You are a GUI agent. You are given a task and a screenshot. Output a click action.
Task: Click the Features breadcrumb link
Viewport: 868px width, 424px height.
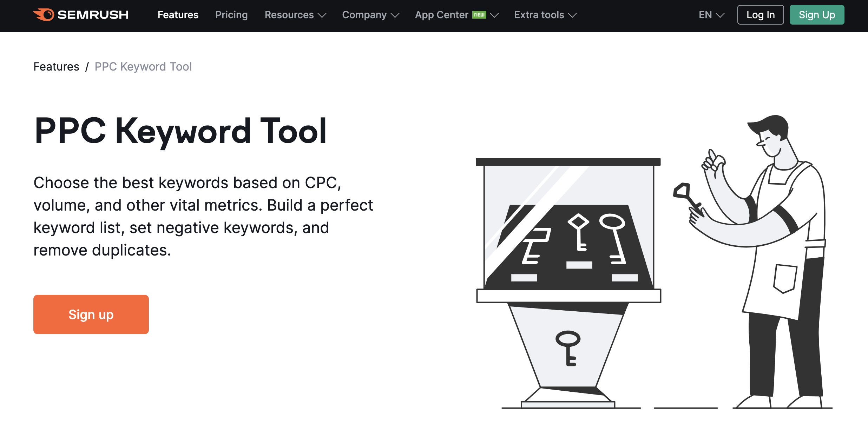pyautogui.click(x=55, y=66)
